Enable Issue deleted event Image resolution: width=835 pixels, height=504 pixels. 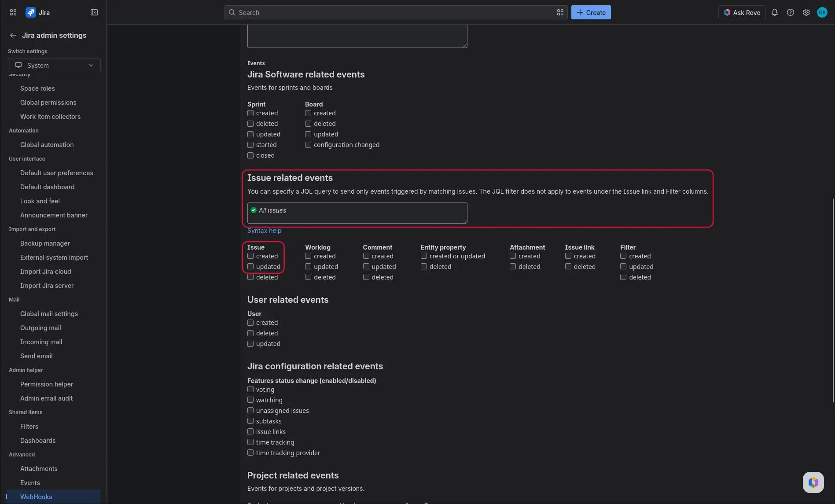tap(250, 277)
